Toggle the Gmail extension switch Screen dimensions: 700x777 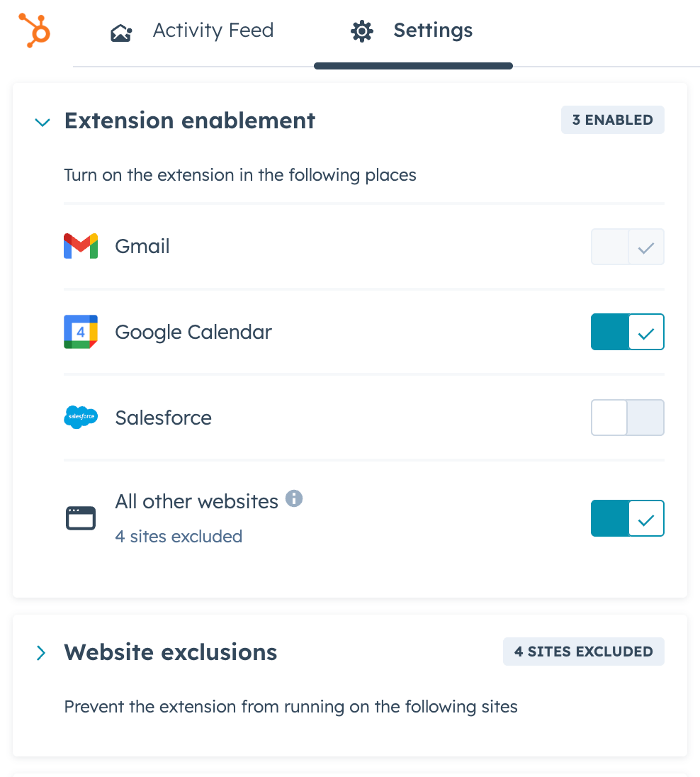click(x=627, y=246)
